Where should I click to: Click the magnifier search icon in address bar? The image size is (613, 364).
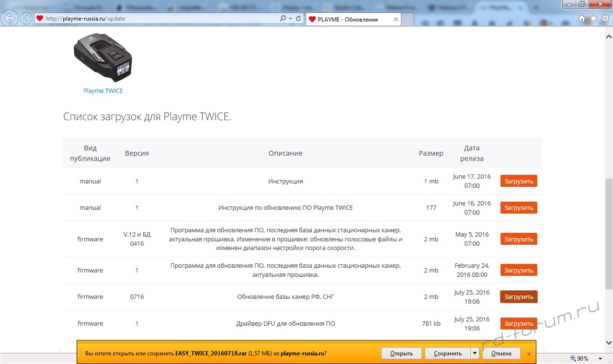tap(283, 19)
